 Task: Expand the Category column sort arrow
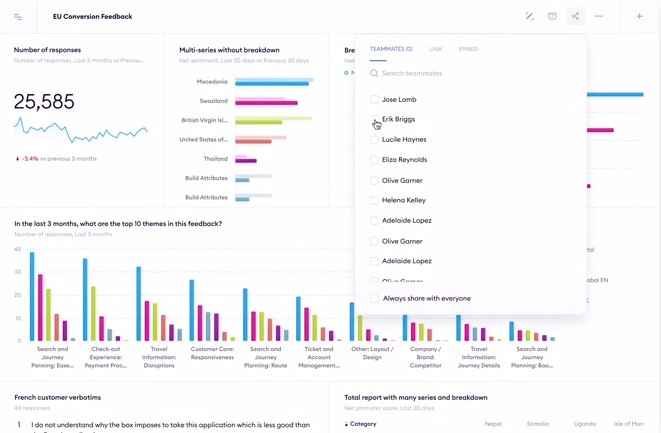coord(347,424)
